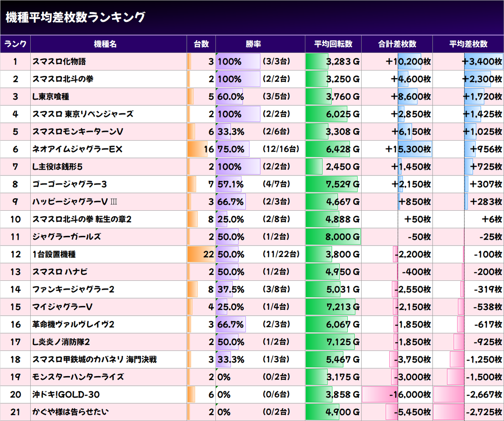Viewport: 504px width, 421px height.
Task: Click win rate detail (0/6台)
Action: point(276,395)
